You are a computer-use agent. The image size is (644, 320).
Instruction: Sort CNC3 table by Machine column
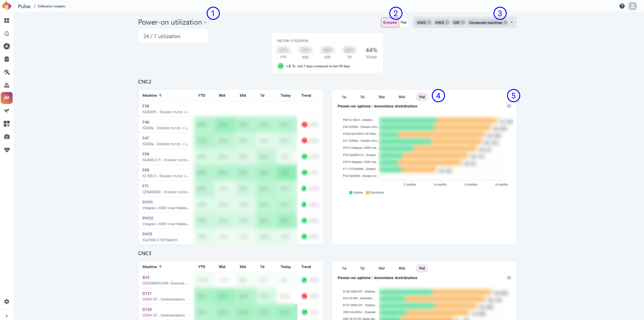click(x=152, y=267)
